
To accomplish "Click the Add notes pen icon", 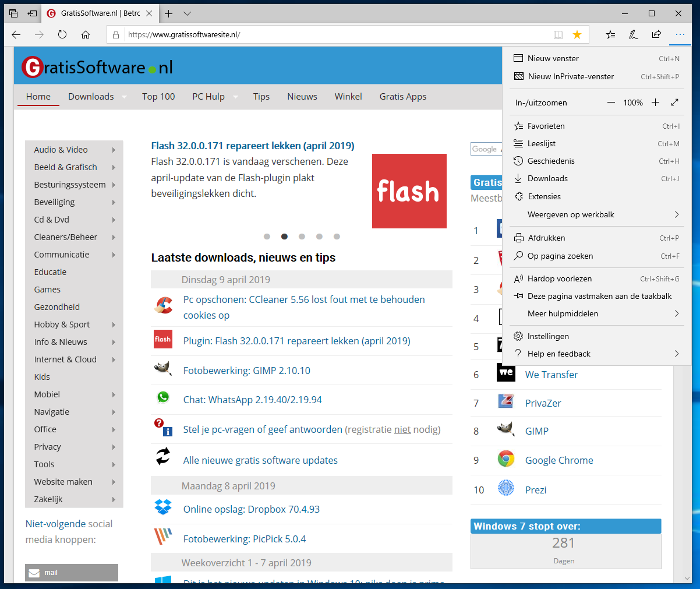I will click(634, 35).
